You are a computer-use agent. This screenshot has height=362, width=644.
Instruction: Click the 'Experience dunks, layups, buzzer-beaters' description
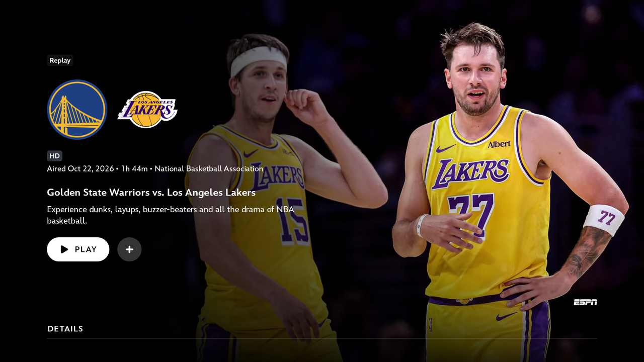[x=171, y=215]
